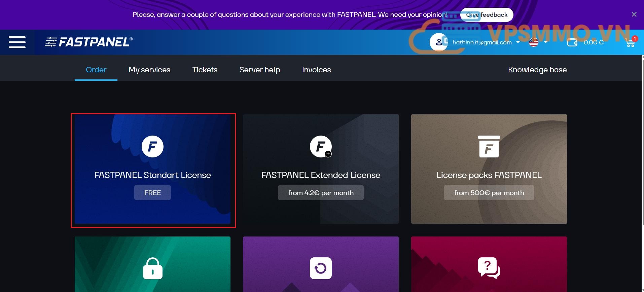The image size is (644, 292).
Task: Open the Tickets tab
Action: click(x=205, y=70)
